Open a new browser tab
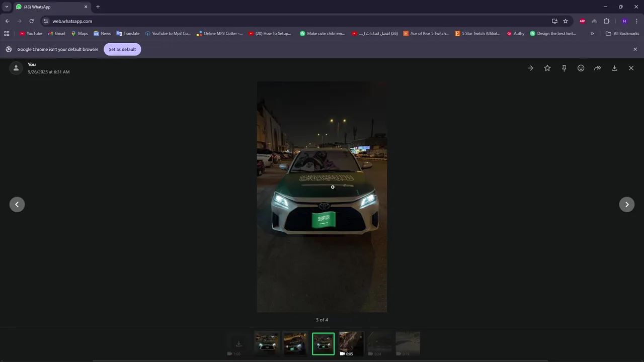644x362 pixels. click(x=98, y=7)
